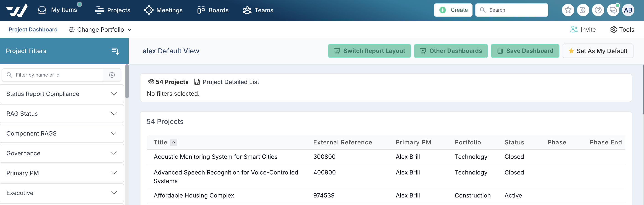
Task: Open Affordable Housing Complex project
Action: click(194, 195)
